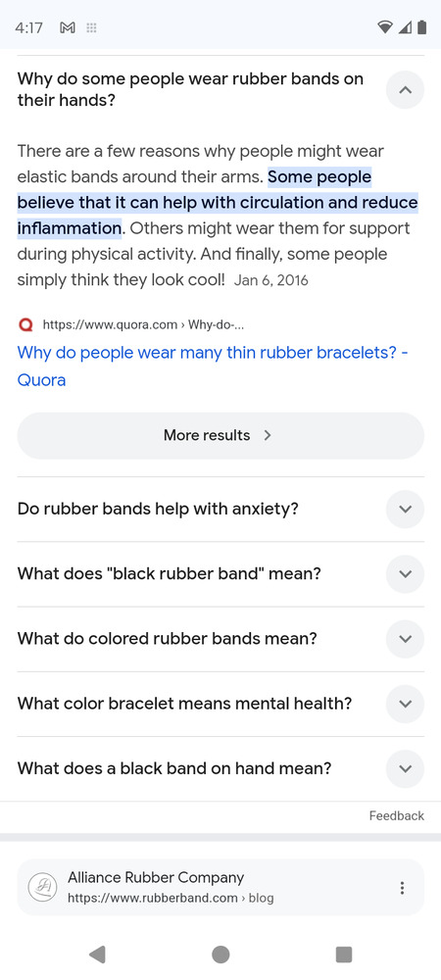The width and height of the screenshot is (441, 980).
Task: Tap the Android recent apps square button
Action: click(344, 955)
